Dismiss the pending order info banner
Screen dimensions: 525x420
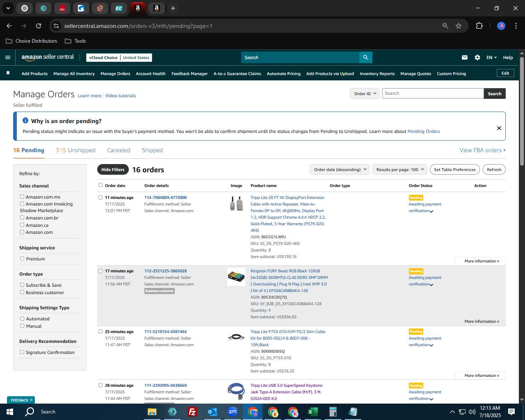point(499,128)
